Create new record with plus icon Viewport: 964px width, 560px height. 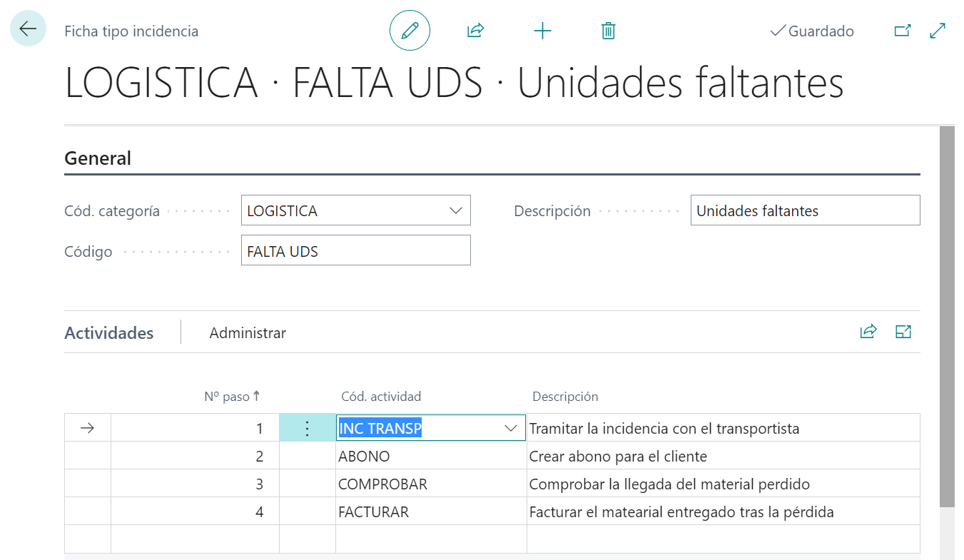[x=542, y=31]
